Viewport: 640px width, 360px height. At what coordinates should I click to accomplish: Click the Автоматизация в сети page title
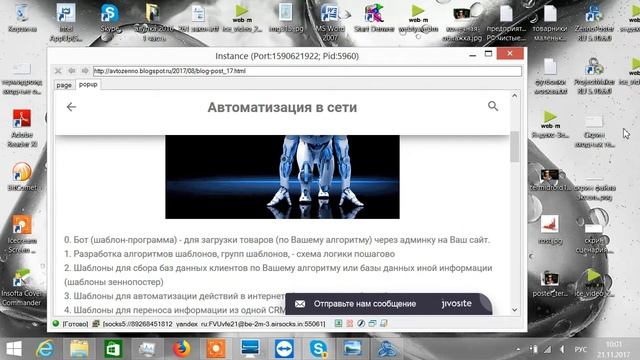[x=282, y=107]
